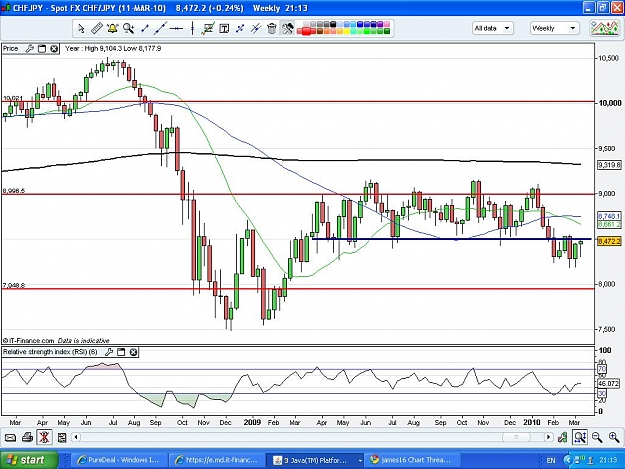
Task: Select the horizontal line tool
Action: (x=176, y=28)
